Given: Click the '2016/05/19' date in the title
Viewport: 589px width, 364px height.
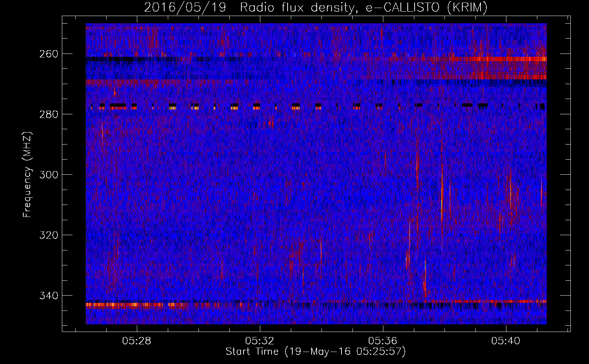Looking at the screenshot, I should [x=185, y=8].
